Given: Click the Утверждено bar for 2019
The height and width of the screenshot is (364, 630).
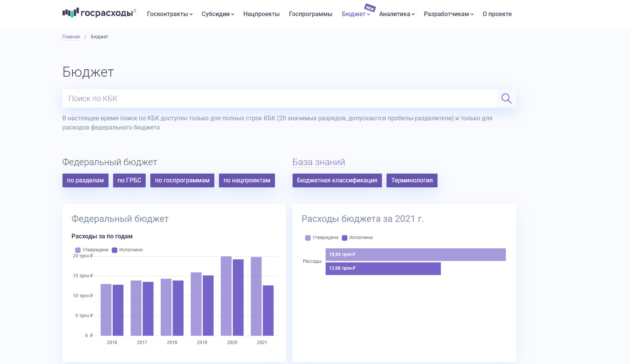Looking at the screenshot, I should coord(196,304).
